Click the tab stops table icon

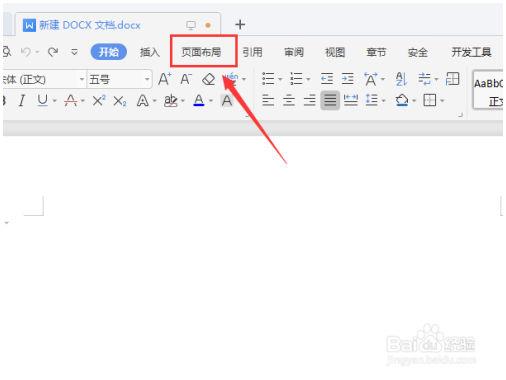click(x=452, y=79)
